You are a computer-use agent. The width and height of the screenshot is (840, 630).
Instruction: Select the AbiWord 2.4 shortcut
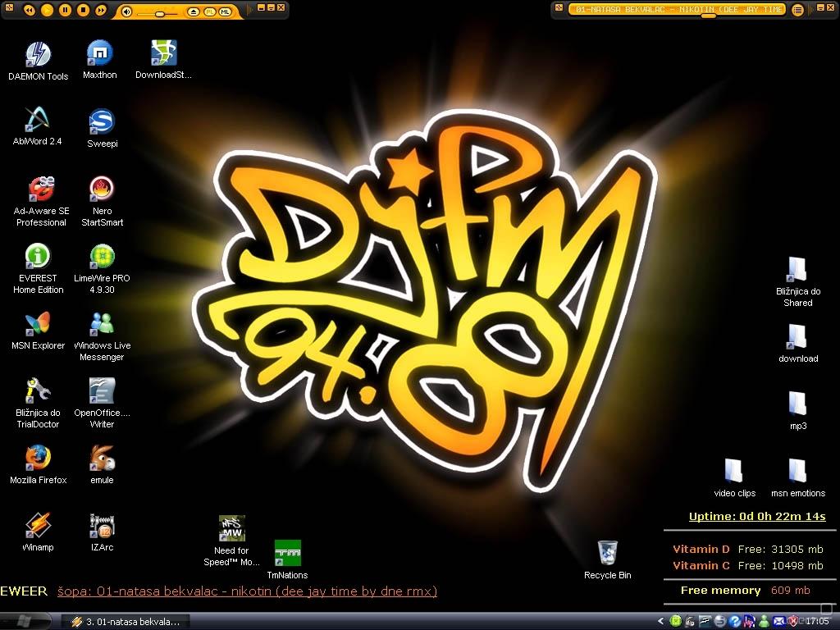pos(38,126)
